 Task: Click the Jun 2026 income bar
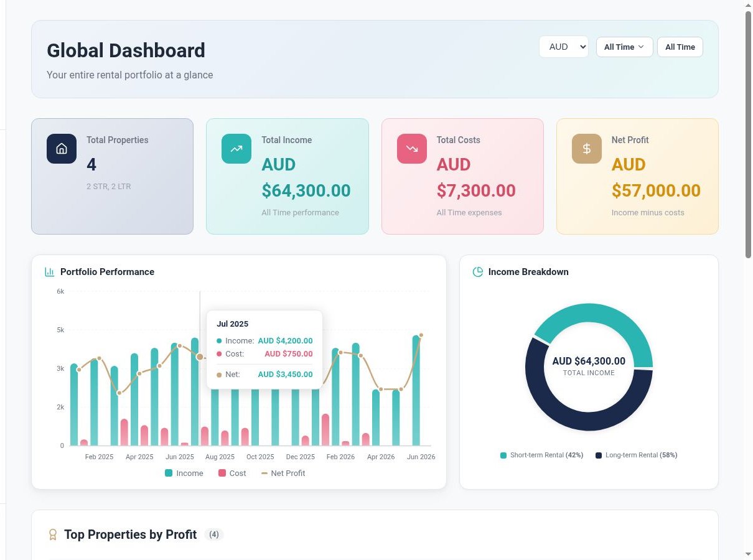pyautogui.click(x=416, y=391)
